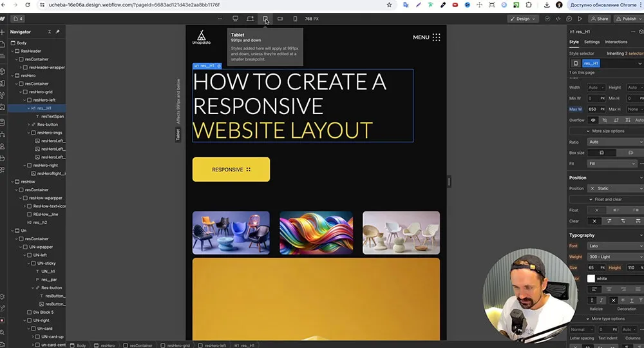Open the code export icon
Screen dimensions: 644x348
click(x=558, y=19)
